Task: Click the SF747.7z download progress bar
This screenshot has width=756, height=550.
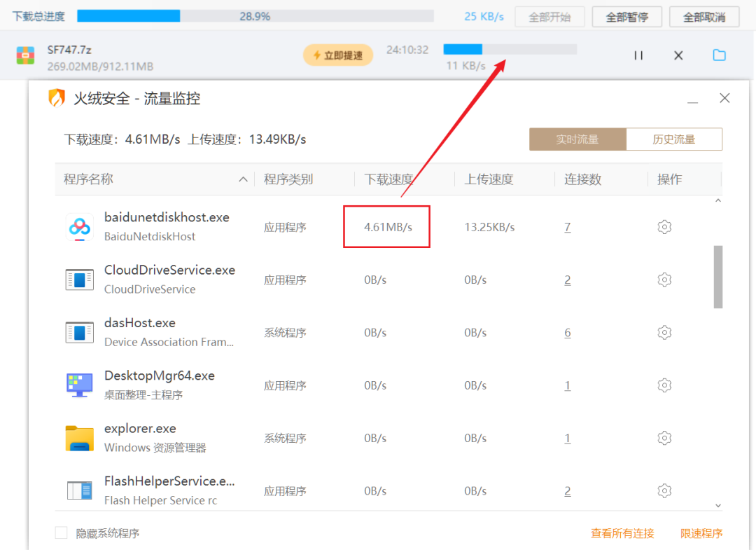Action: 510,49
